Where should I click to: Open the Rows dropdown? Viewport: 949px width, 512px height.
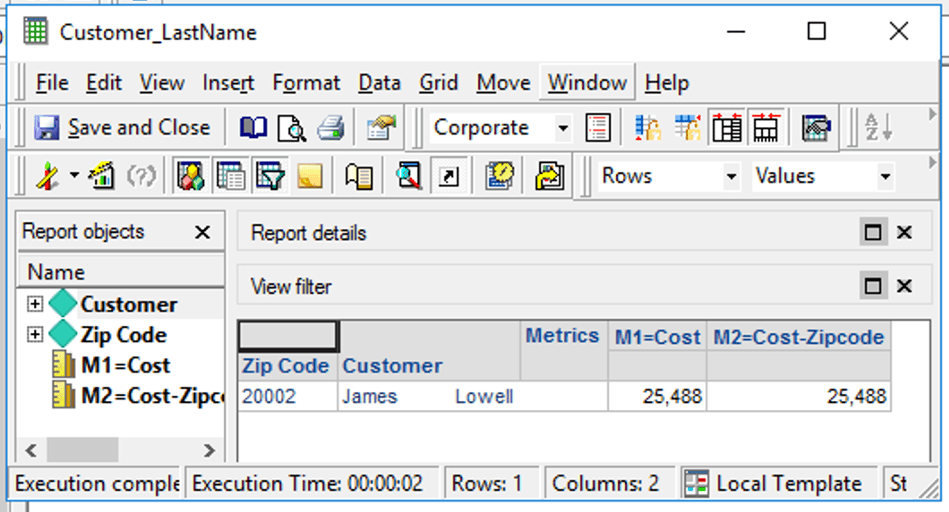click(x=729, y=177)
